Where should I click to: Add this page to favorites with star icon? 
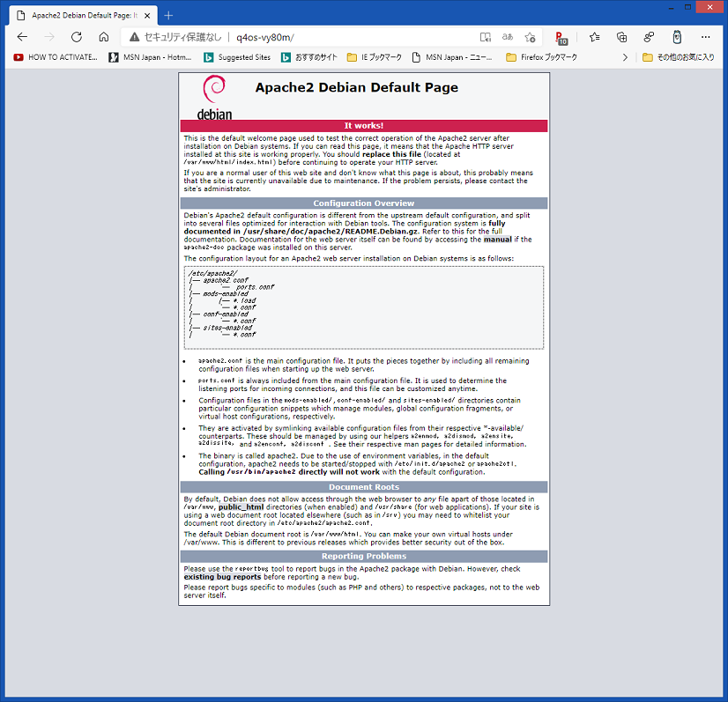pyautogui.click(x=531, y=37)
